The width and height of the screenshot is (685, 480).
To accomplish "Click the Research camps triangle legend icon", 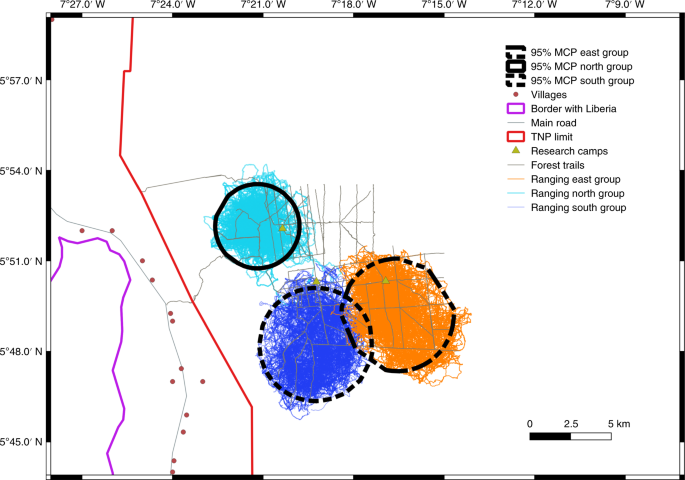I will [516, 150].
